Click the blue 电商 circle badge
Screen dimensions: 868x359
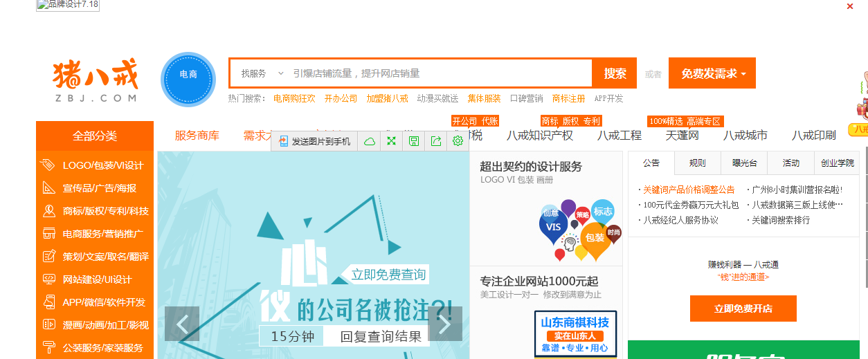[188, 80]
